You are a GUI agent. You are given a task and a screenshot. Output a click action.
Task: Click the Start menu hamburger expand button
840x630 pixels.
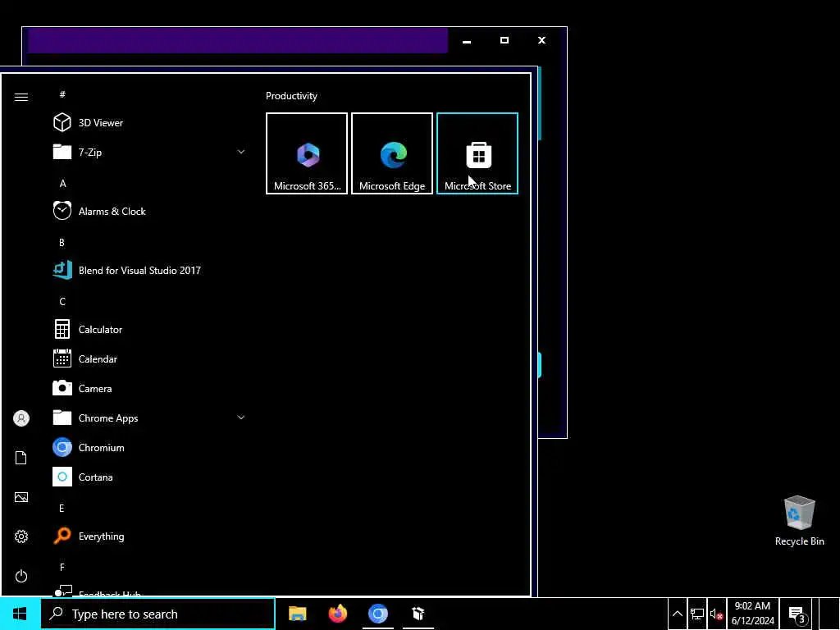[x=21, y=97]
